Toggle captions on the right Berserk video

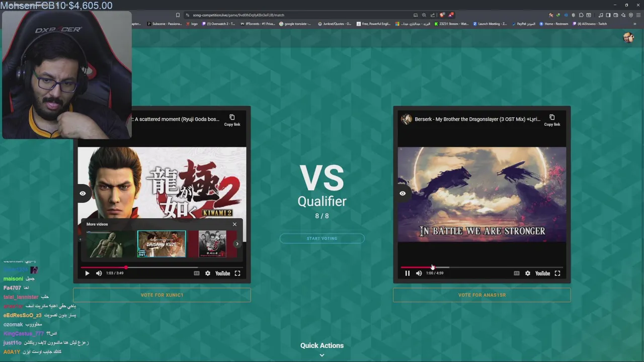(517, 273)
